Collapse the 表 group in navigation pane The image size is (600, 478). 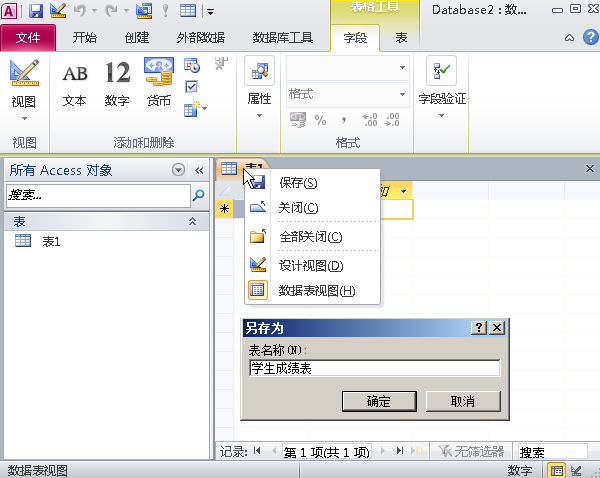click(192, 221)
